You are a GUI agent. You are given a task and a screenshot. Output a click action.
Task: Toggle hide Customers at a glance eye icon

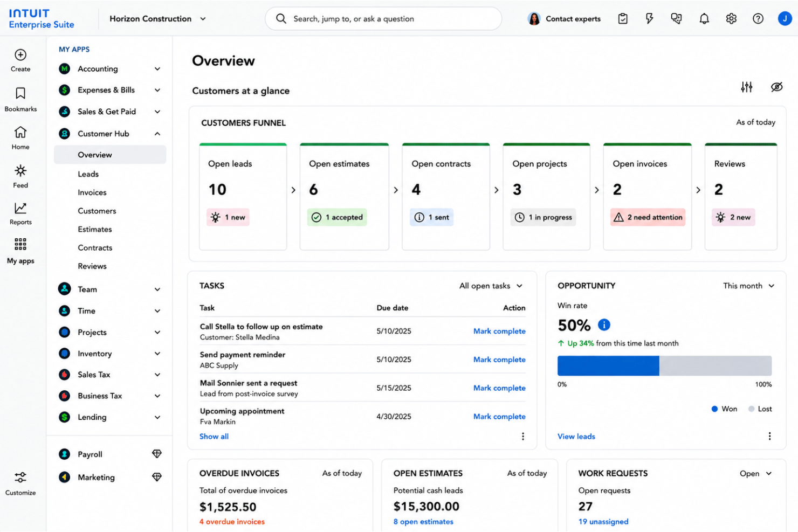[x=777, y=87]
